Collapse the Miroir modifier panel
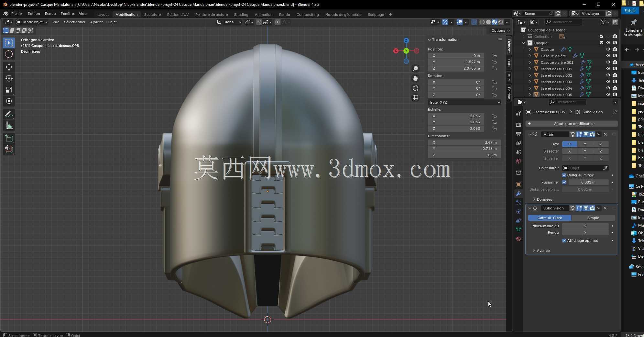Viewport: 644px width, 337px height. click(x=529, y=134)
